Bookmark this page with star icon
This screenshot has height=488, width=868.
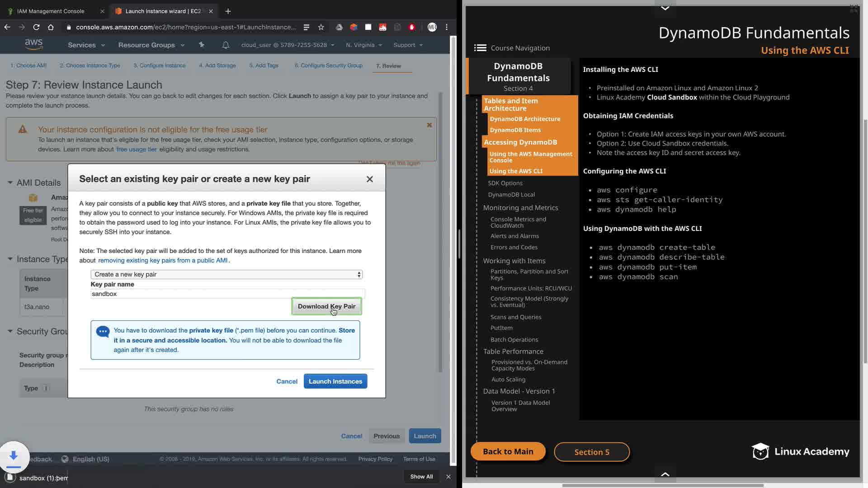[321, 27]
